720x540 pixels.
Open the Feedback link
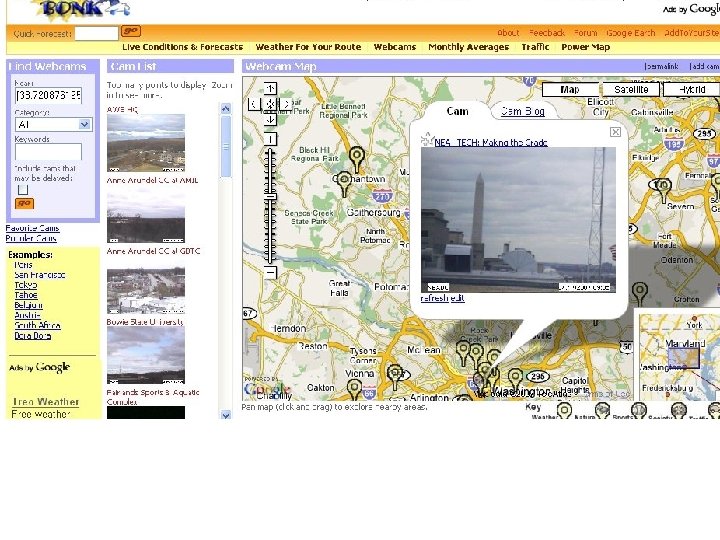(547, 33)
